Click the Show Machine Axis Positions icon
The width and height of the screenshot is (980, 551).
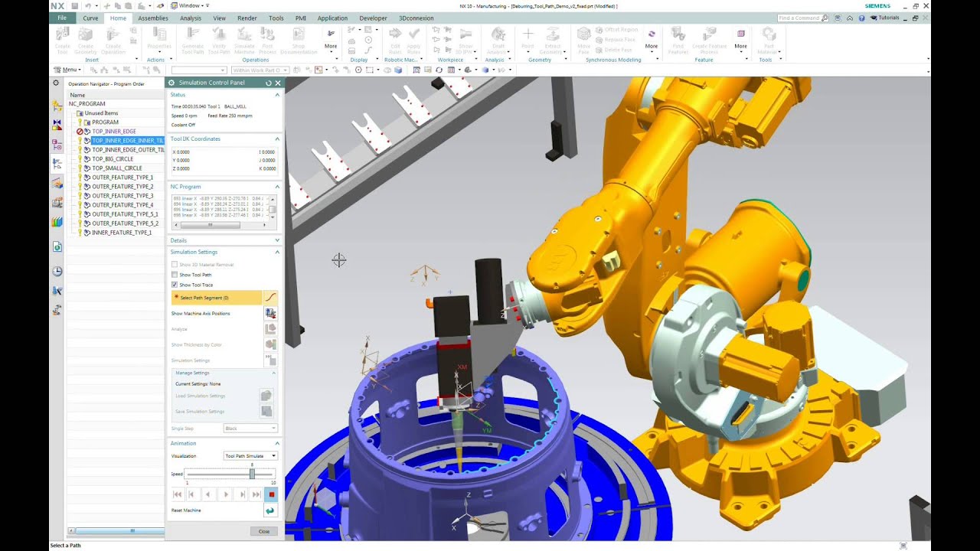point(270,313)
